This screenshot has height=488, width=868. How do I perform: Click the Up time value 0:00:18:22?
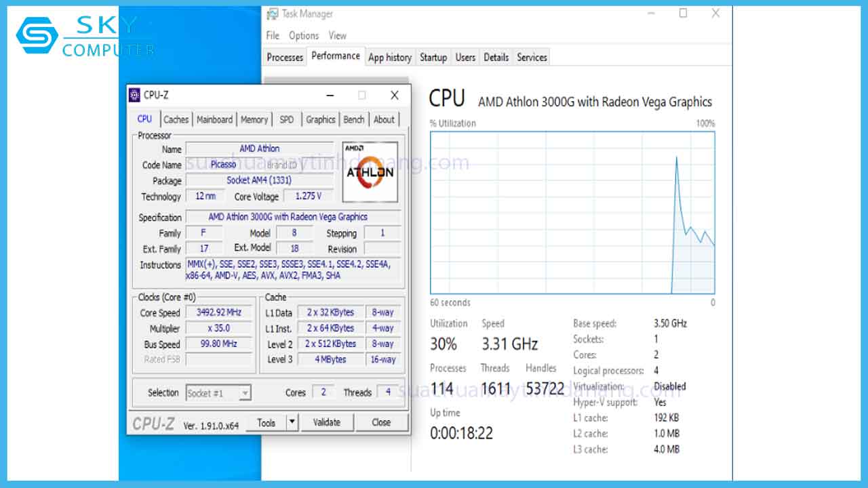coord(462,433)
